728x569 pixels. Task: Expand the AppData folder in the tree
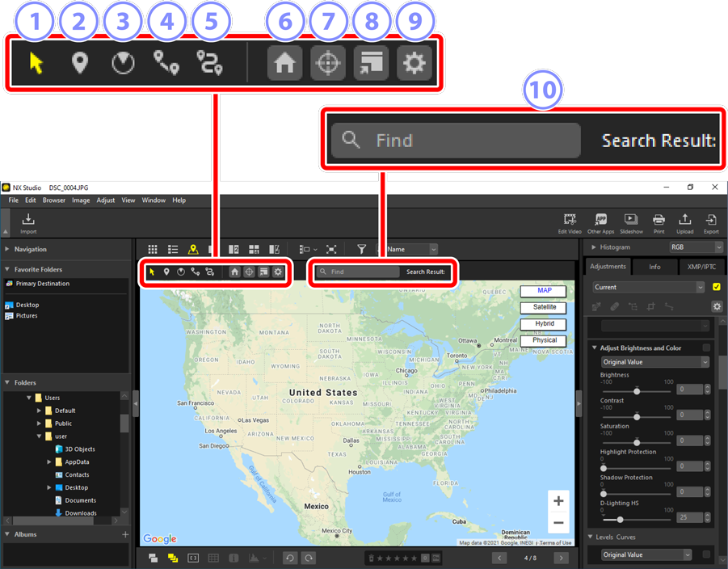tap(49, 462)
